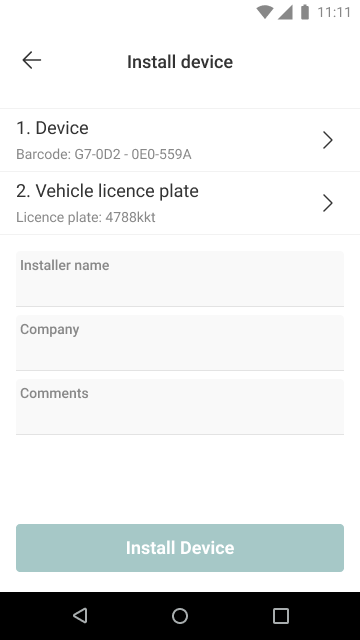Open recent apps with square button
This screenshot has width=360, height=640.
point(281,616)
